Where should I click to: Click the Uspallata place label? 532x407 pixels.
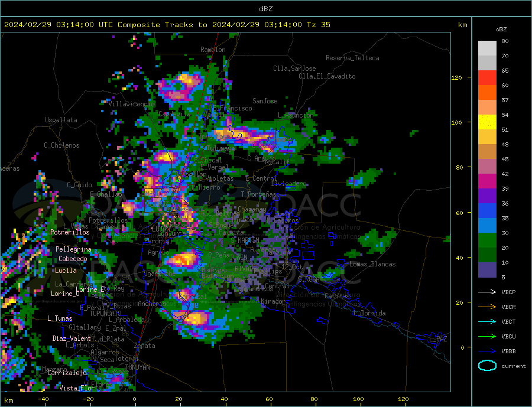coord(61,120)
